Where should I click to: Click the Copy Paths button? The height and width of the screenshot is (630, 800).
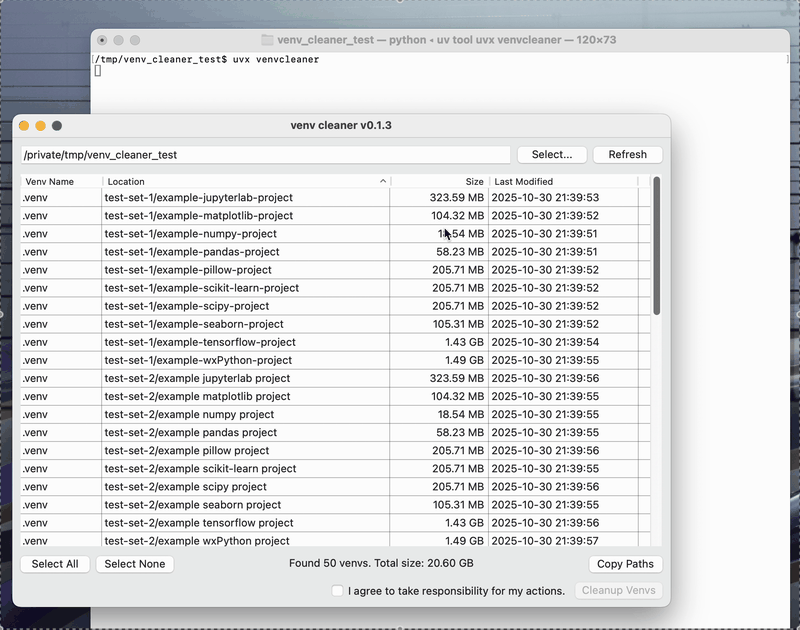click(625, 564)
